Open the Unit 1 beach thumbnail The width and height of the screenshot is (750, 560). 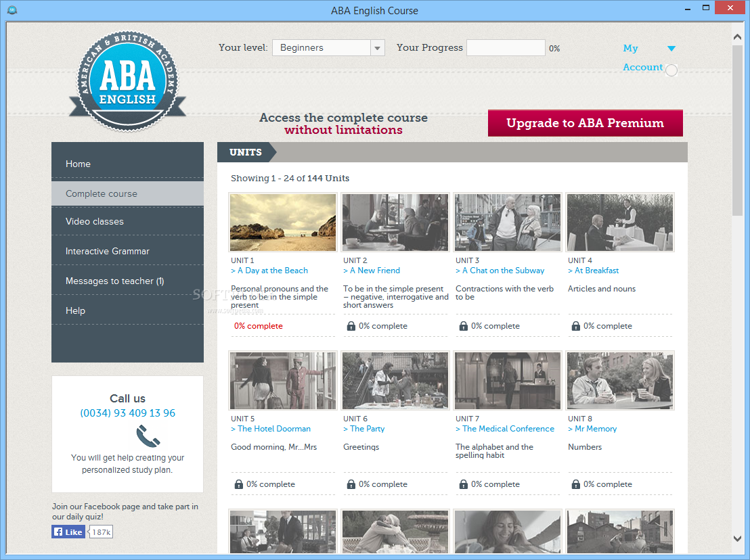click(283, 223)
